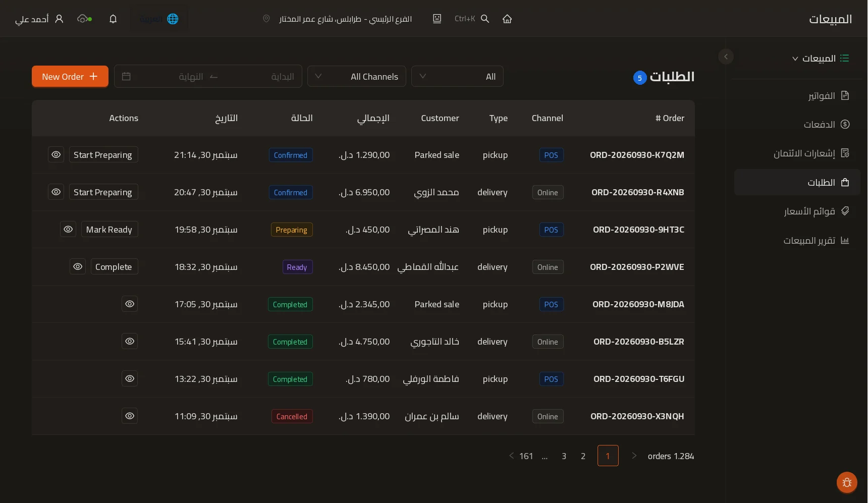Screen dimensions: 868x503
Task: Switch language via the globe button
Action: coord(159,19)
